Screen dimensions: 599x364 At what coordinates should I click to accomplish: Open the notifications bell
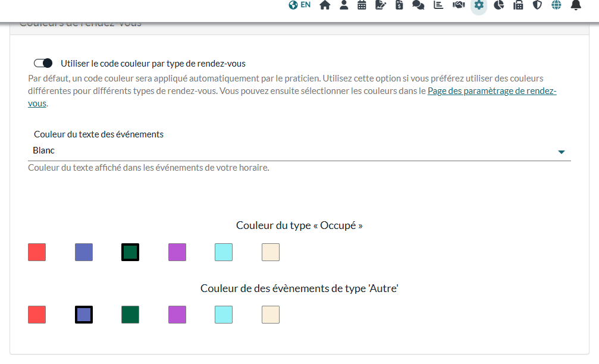tap(576, 5)
